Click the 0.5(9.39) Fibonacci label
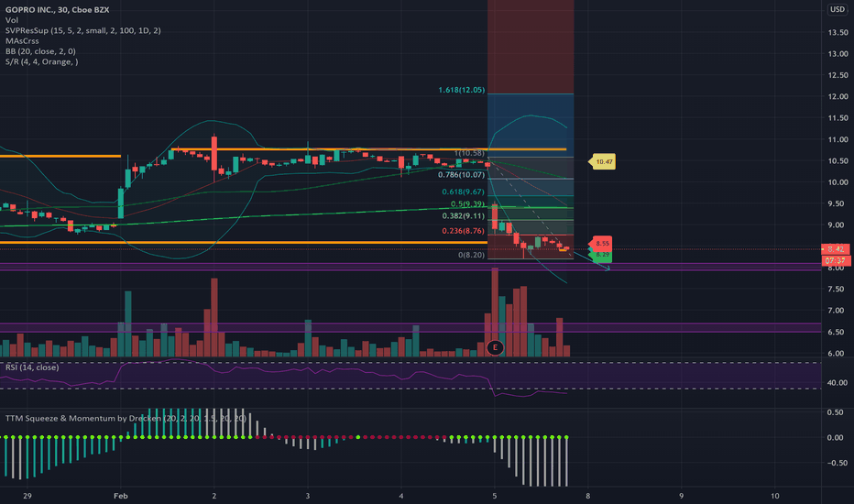Image resolution: width=854 pixels, height=504 pixels. point(467,203)
